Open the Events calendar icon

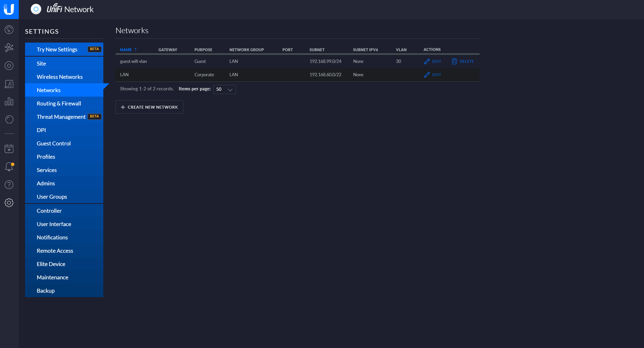point(9,149)
